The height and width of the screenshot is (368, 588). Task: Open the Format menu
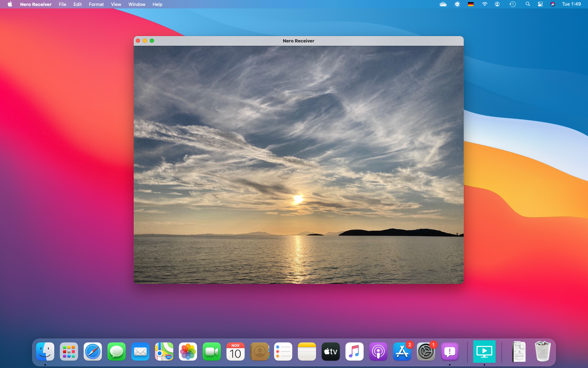pos(96,4)
